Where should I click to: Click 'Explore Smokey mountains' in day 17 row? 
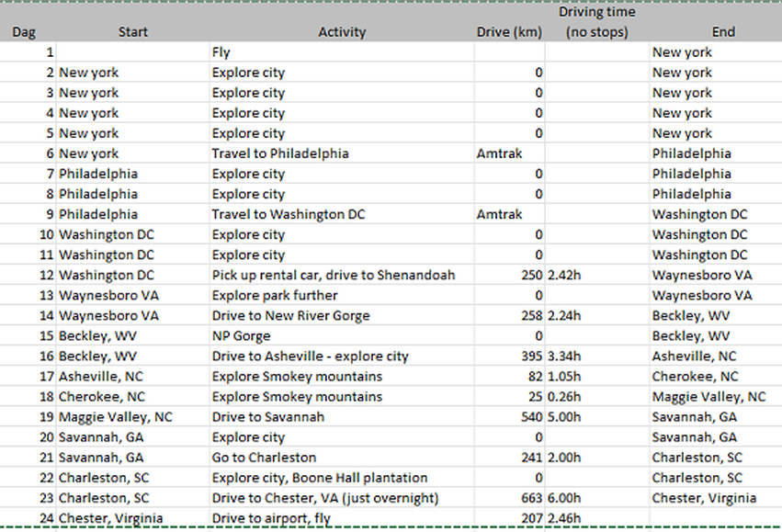pyautogui.click(x=342, y=377)
